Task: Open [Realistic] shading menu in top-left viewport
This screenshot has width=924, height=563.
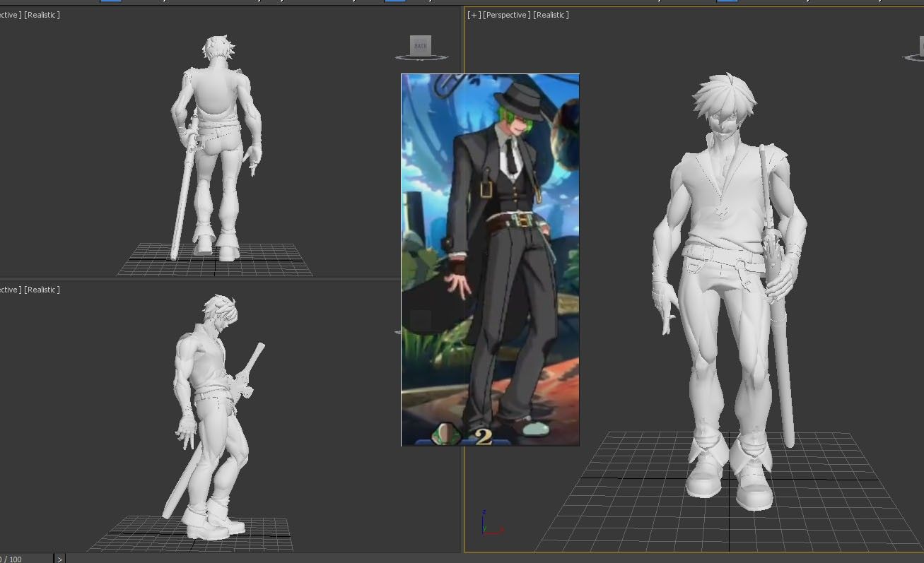Action: pyautogui.click(x=42, y=15)
